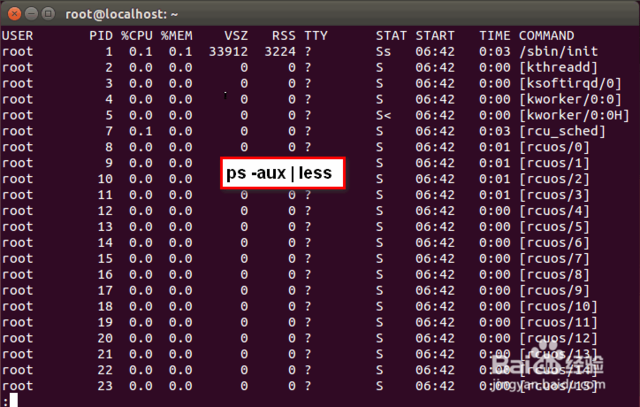Click the window title root@localhost: ~
The width and height of the screenshot is (640, 407).
click(122, 14)
